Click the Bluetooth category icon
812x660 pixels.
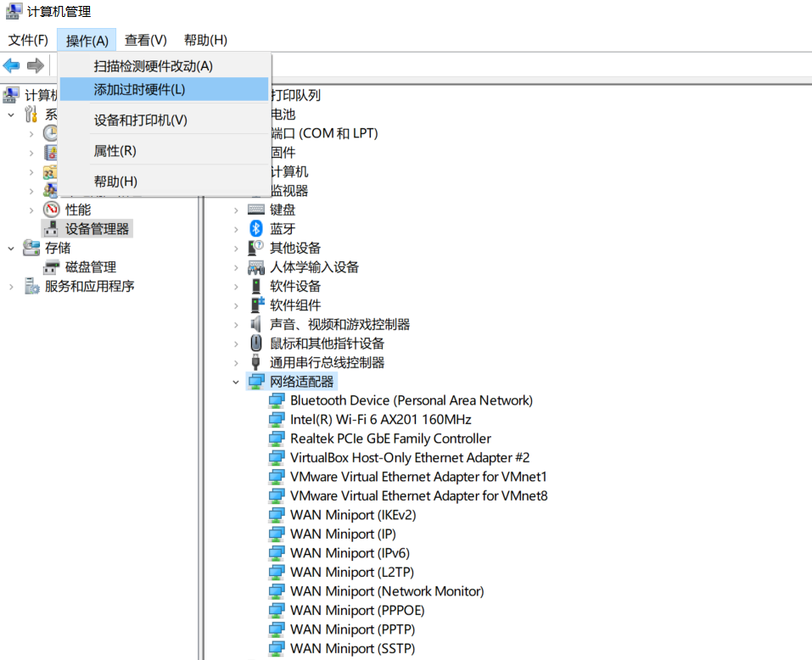click(x=256, y=228)
